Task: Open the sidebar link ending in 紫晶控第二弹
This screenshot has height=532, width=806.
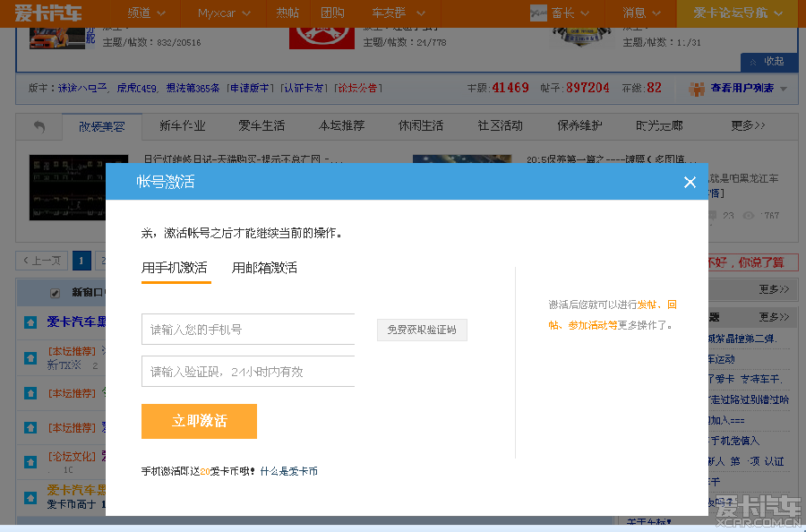Action: (x=742, y=339)
